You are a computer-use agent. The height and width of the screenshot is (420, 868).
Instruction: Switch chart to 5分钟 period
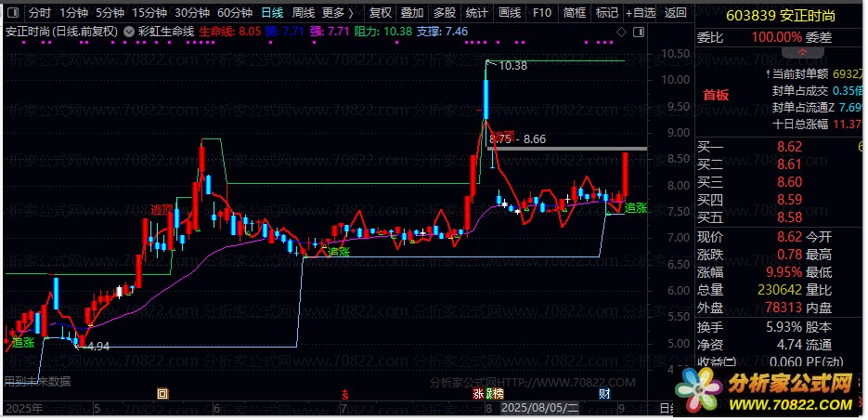click(110, 13)
